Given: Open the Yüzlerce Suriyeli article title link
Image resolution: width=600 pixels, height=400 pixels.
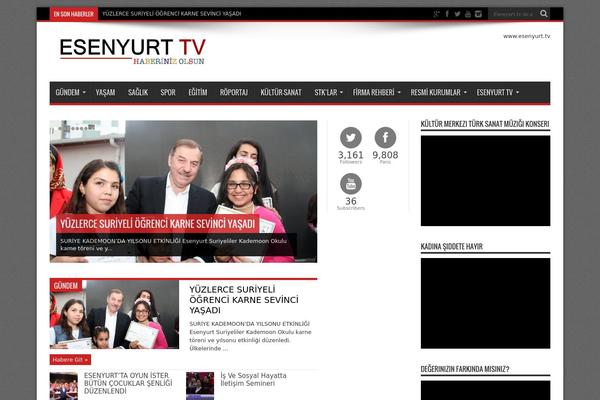Looking at the screenshot, I should pos(244,300).
